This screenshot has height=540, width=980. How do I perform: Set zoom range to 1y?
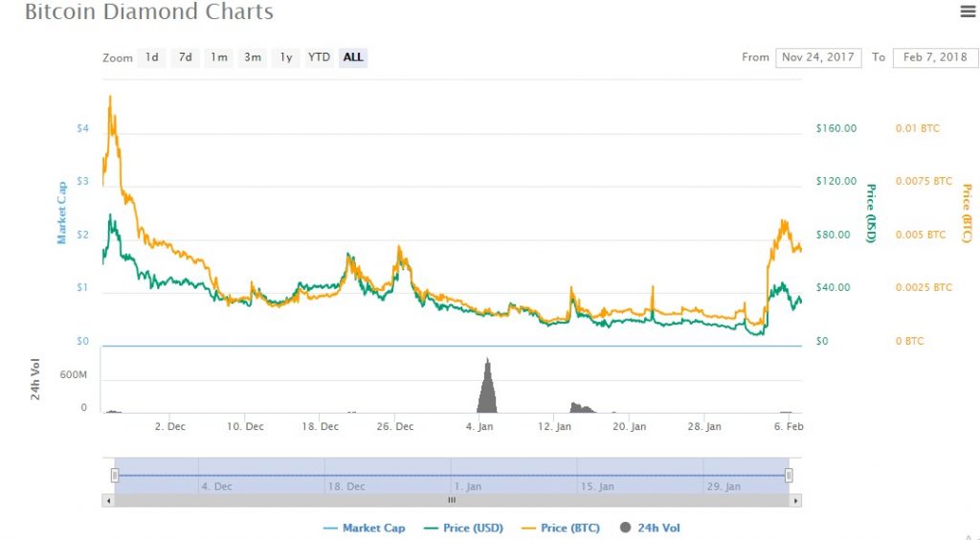(286, 57)
